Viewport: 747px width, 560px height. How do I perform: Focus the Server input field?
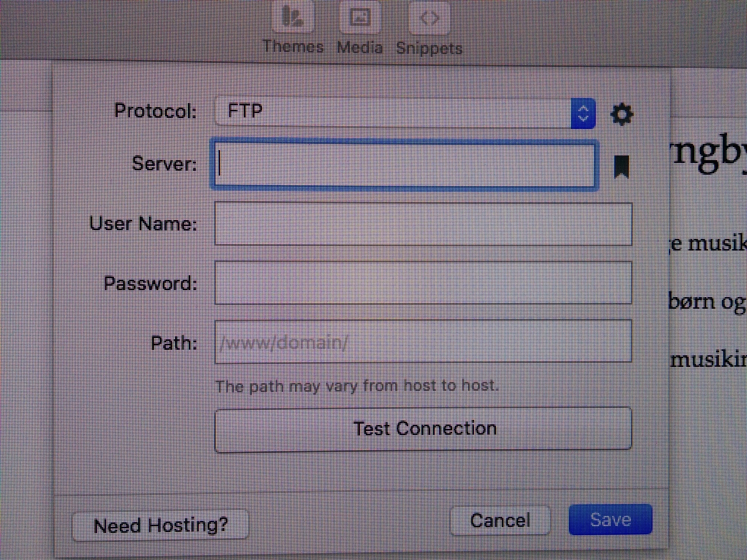coord(404,164)
